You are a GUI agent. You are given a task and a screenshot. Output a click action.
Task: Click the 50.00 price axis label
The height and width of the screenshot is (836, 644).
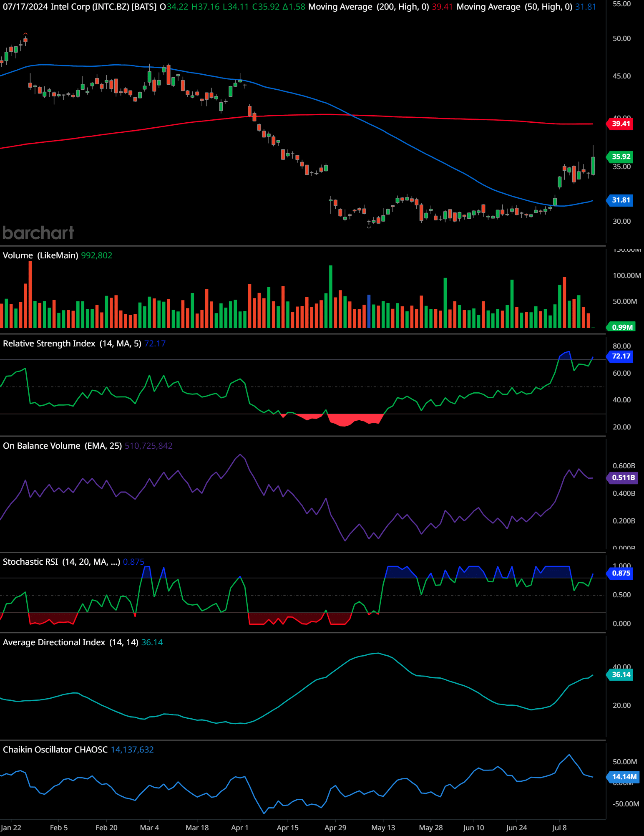tap(621, 38)
